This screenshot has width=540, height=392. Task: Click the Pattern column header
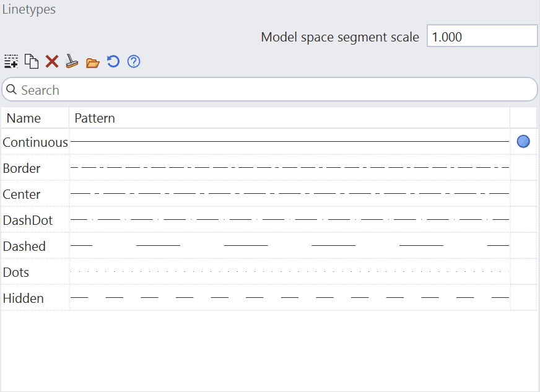pyautogui.click(x=290, y=118)
